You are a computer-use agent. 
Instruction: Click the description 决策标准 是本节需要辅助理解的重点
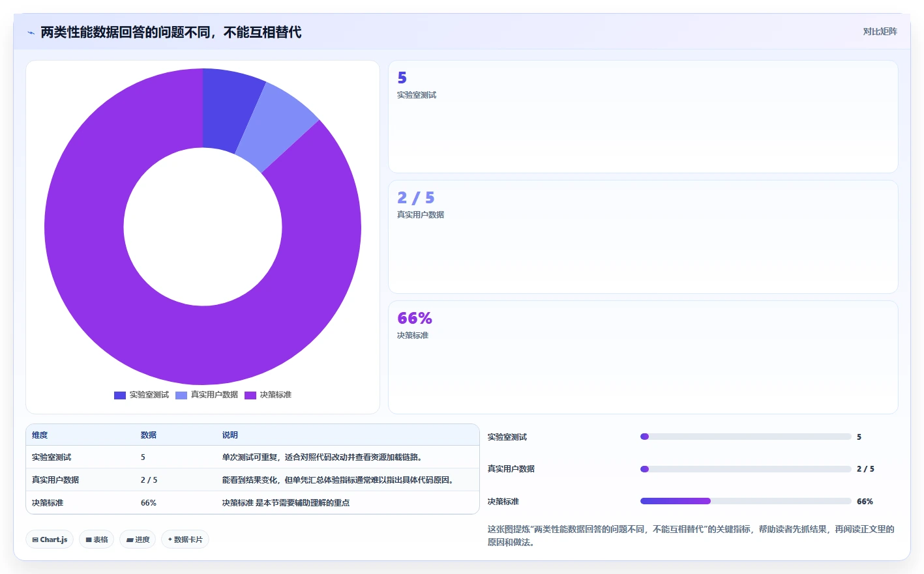click(x=286, y=503)
